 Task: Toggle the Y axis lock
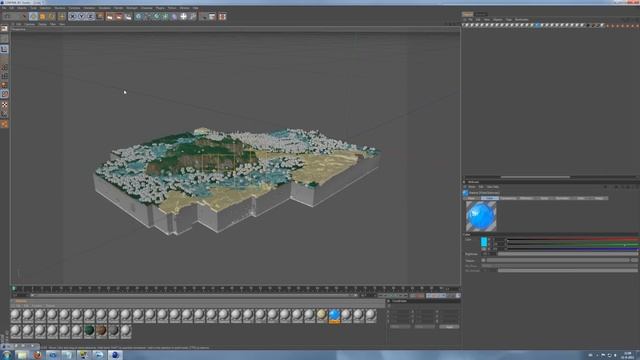point(82,16)
